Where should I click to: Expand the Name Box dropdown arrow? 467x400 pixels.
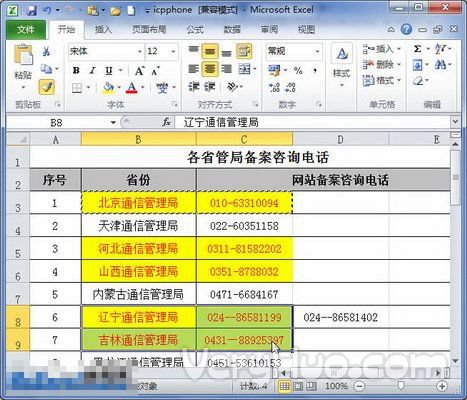[x=113, y=123]
